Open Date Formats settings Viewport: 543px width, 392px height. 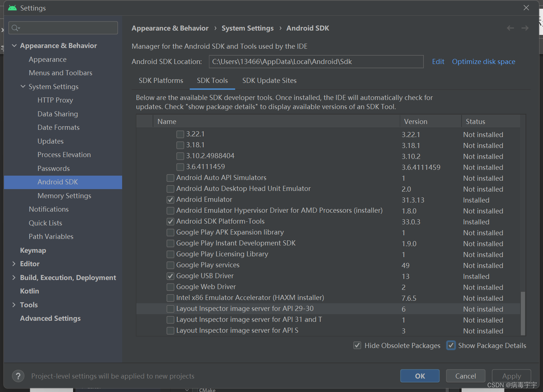pos(59,127)
